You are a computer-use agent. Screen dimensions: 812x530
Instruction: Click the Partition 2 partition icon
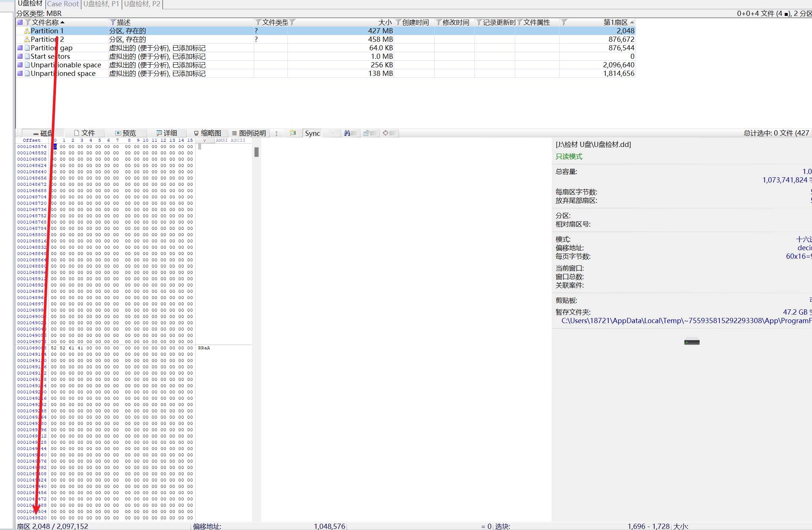27,40
